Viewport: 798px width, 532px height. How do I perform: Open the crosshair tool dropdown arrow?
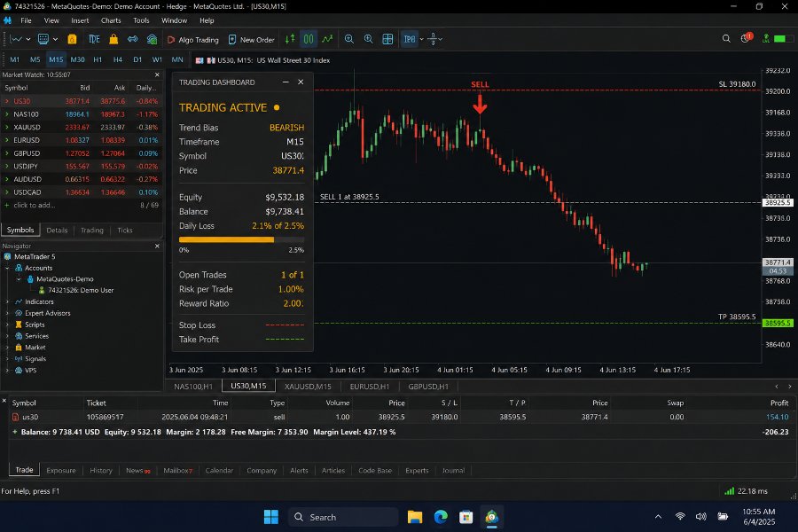[440, 39]
